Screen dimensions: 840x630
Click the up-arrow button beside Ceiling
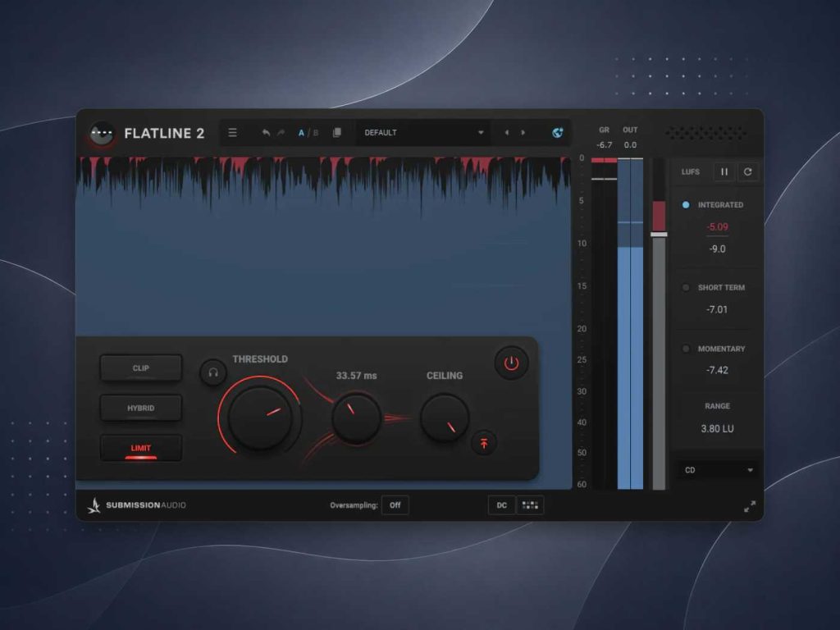click(484, 443)
